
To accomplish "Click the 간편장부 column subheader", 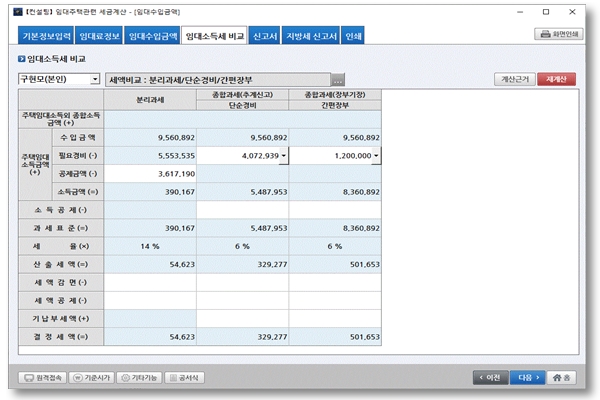I will [335, 105].
